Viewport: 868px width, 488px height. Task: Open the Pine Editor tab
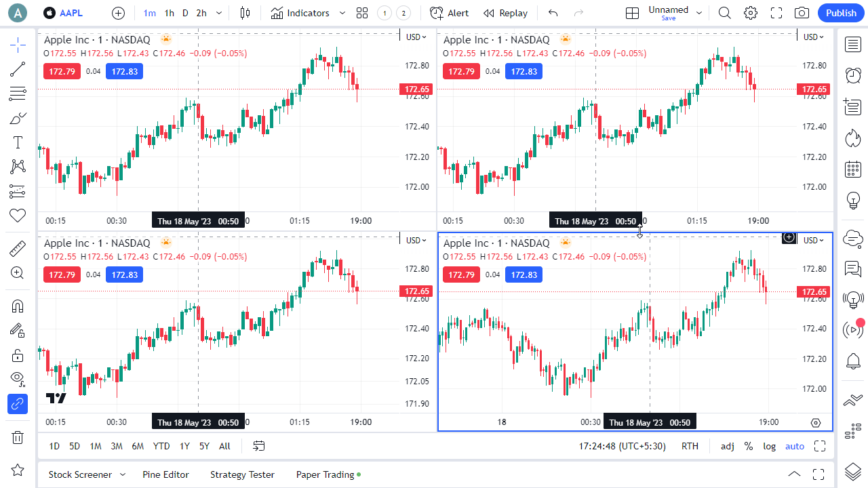pyautogui.click(x=165, y=474)
